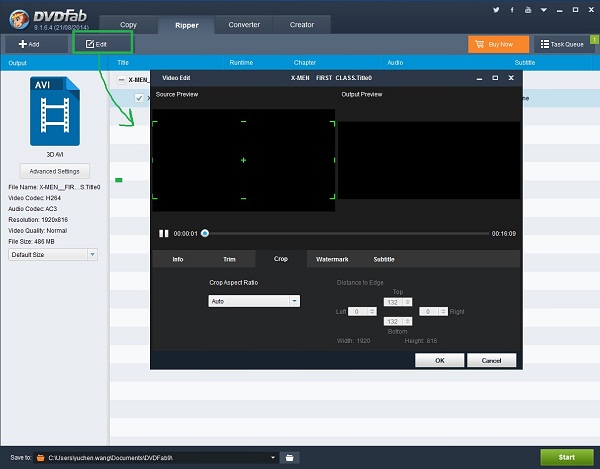600x469 pixels.
Task: Click the Right distance stepper field
Action: coord(434,311)
